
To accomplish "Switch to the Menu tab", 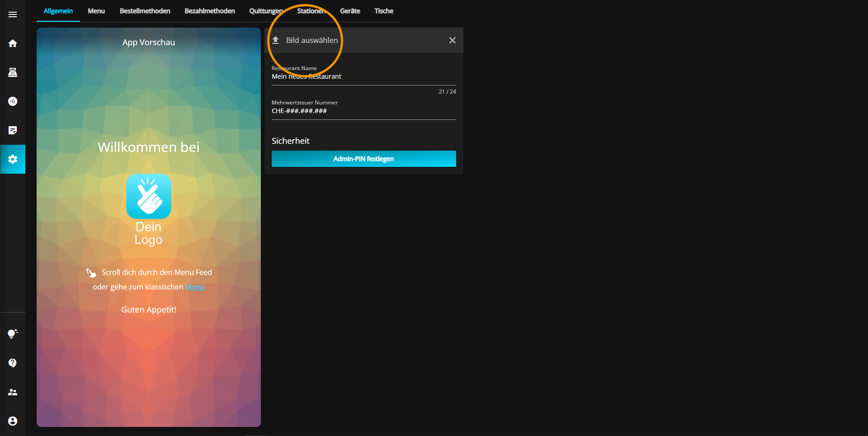I will [x=96, y=11].
